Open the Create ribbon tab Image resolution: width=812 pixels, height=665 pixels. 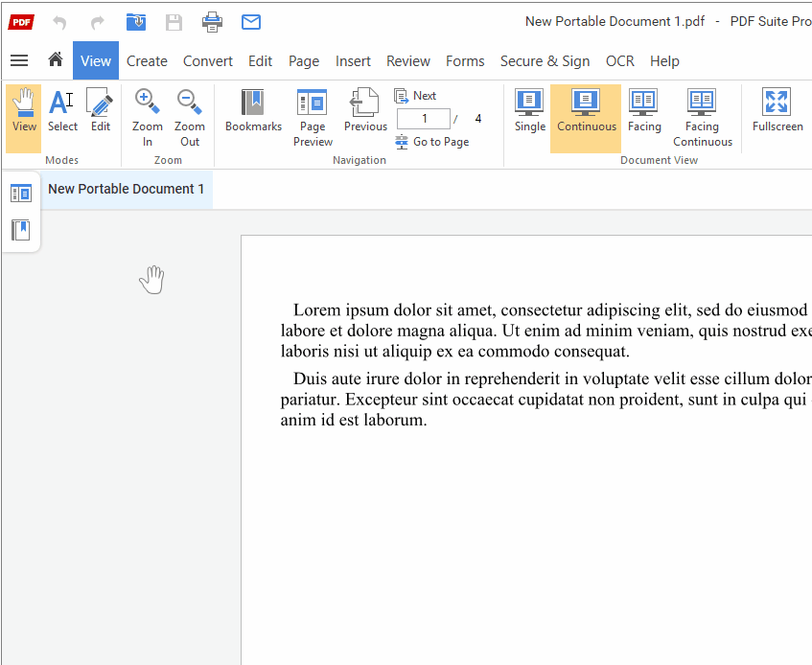(147, 61)
